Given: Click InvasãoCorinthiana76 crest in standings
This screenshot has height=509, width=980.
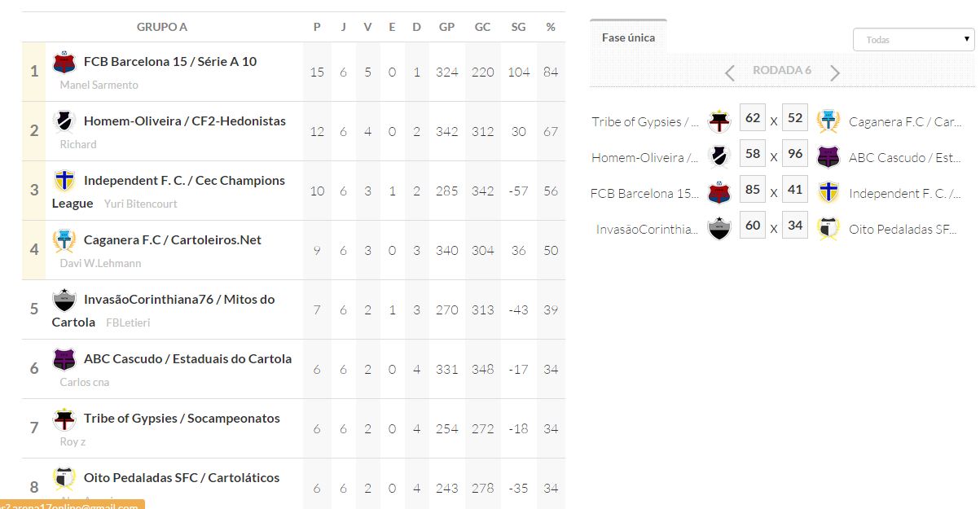Looking at the screenshot, I should point(64,300).
